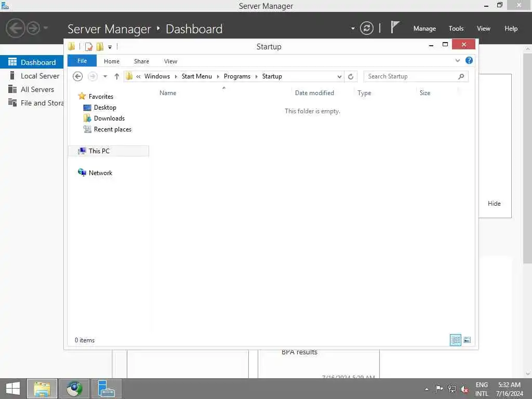This screenshot has width=532, height=399.
Task: Click the muted speaker tray icon
Action: (x=464, y=389)
